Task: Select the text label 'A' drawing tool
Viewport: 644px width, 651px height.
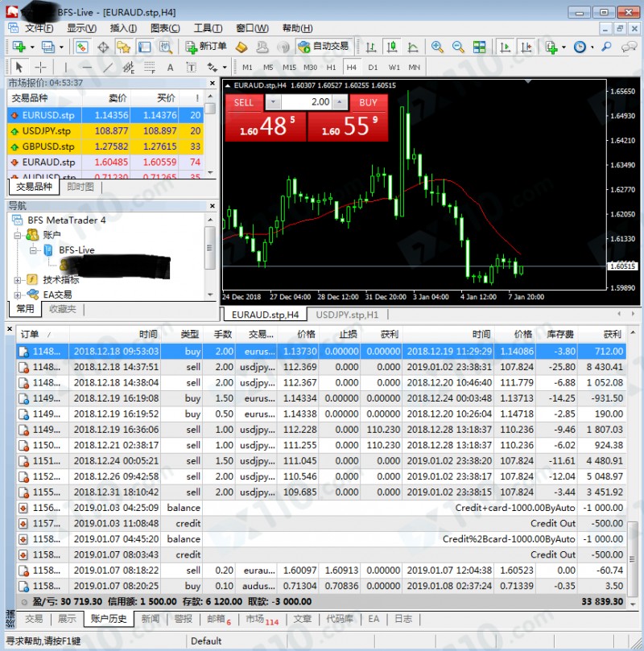Action: (x=171, y=68)
